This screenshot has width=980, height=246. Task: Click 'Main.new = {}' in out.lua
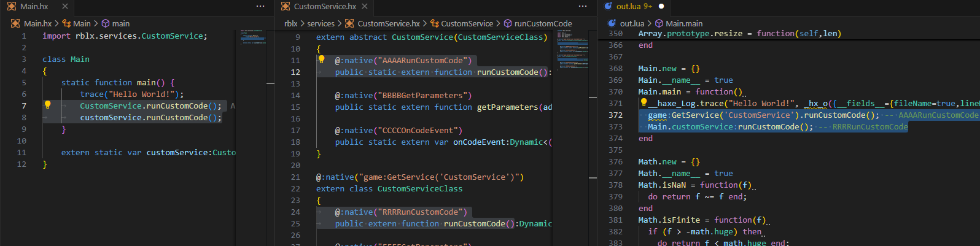pos(669,68)
